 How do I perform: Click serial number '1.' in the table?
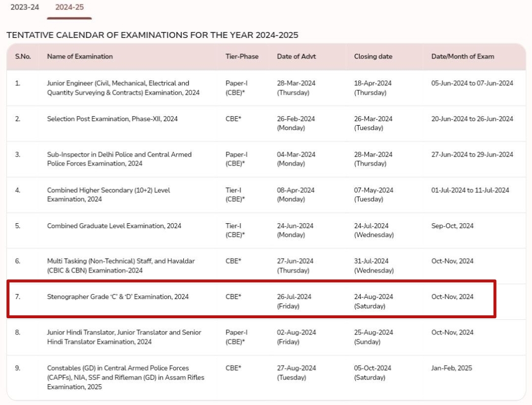point(17,83)
